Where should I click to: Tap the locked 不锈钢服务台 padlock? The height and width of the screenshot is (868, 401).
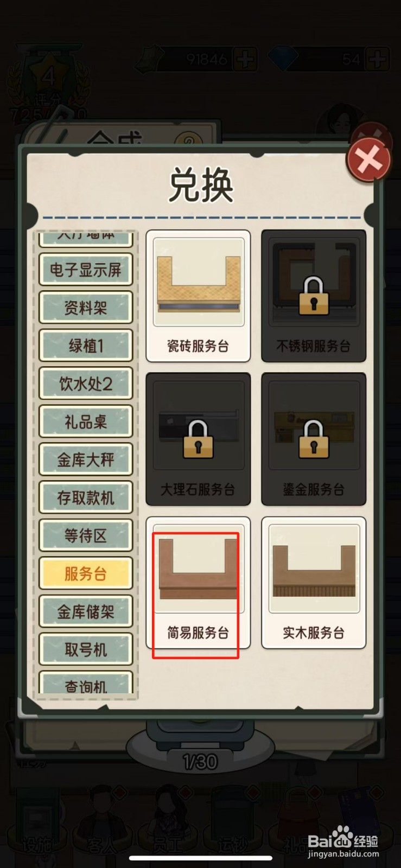click(x=314, y=296)
